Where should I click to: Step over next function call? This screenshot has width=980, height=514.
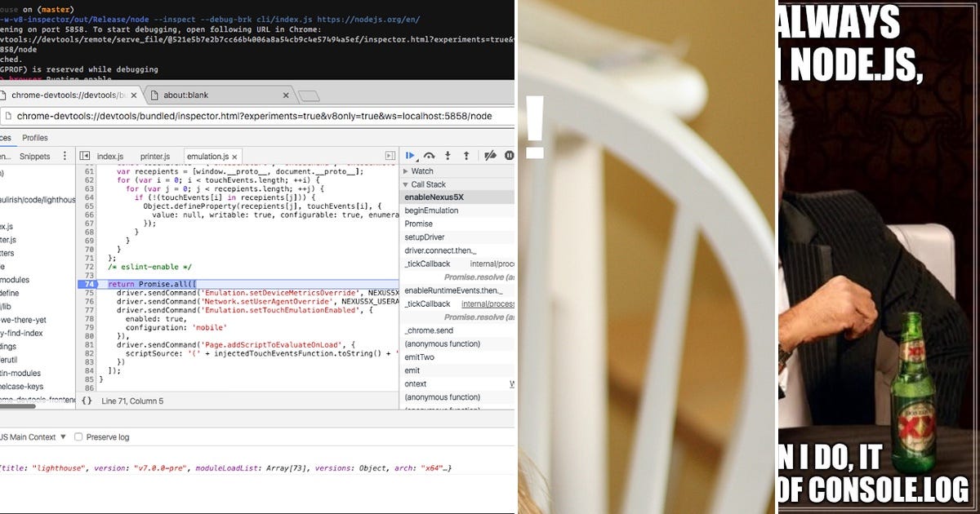[430, 154]
